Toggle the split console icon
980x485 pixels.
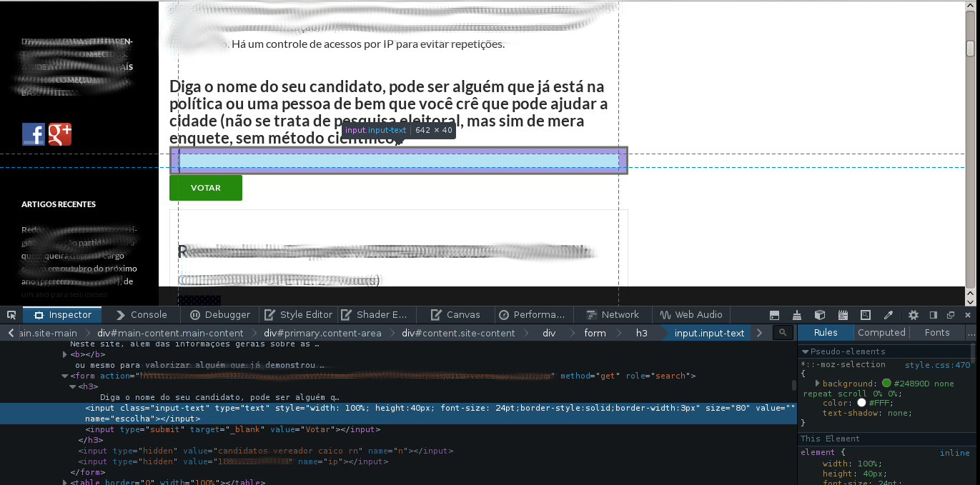pyautogui.click(x=774, y=315)
